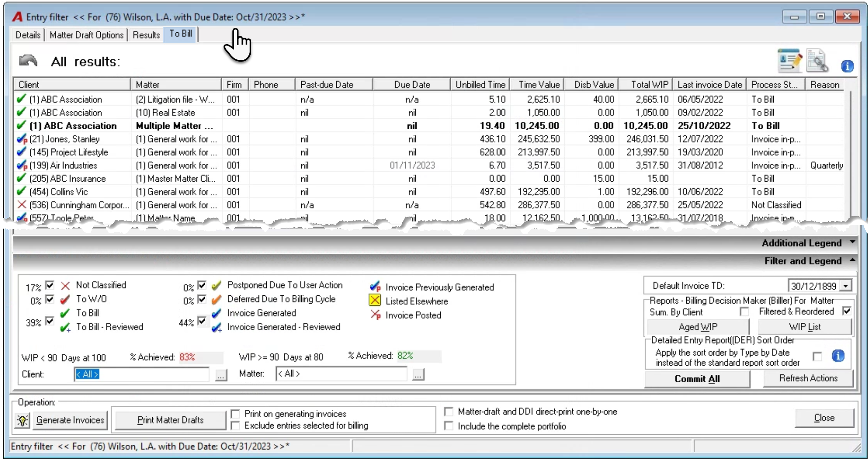Click the blue check icon for Project Lifestyle row
The image size is (868, 460).
(21, 152)
